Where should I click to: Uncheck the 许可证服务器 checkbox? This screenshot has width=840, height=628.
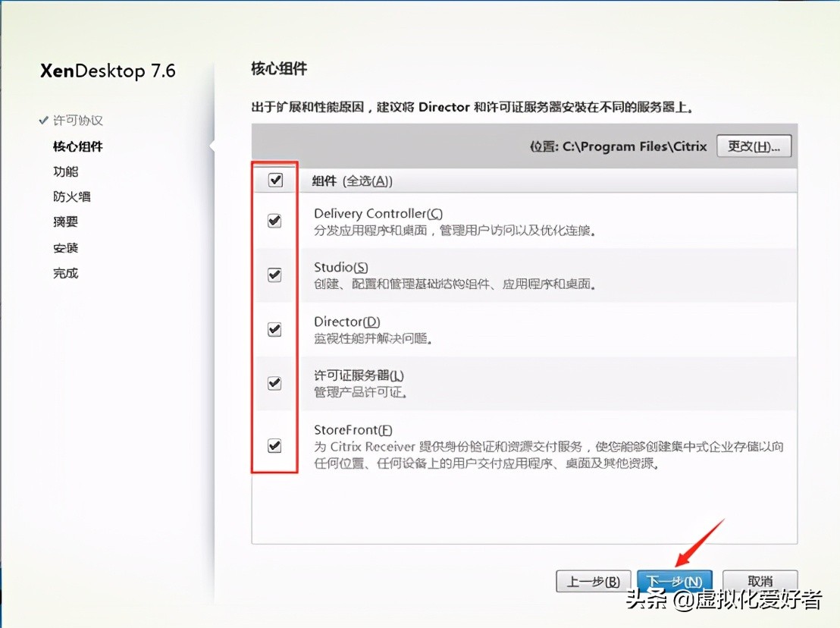(x=274, y=383)
